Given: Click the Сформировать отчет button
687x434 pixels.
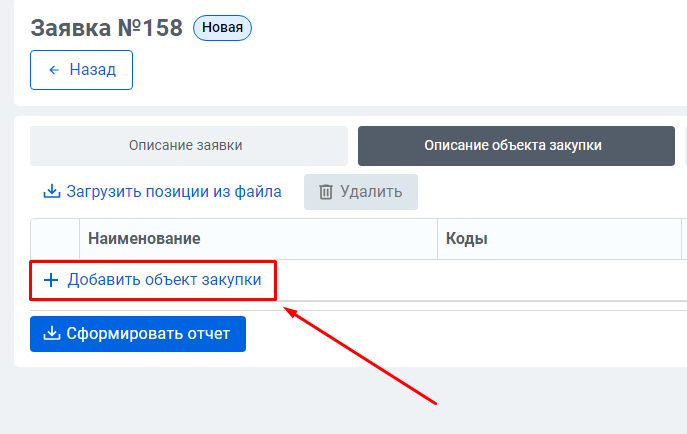Looking at the screenshot, I should coord(138,334).
